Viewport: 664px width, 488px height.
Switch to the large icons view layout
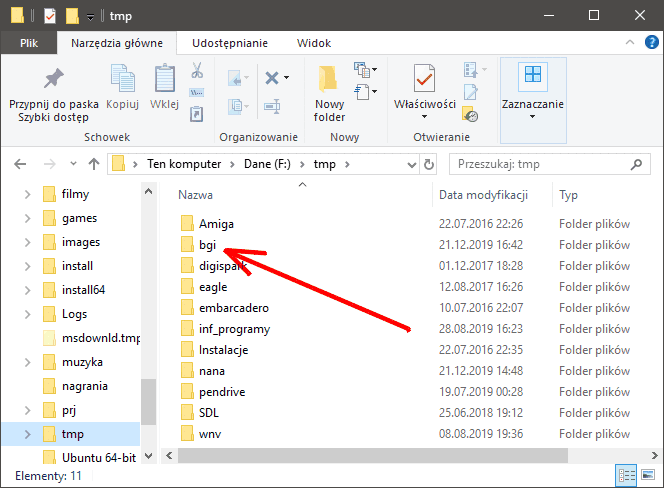[x=647, y=477]
